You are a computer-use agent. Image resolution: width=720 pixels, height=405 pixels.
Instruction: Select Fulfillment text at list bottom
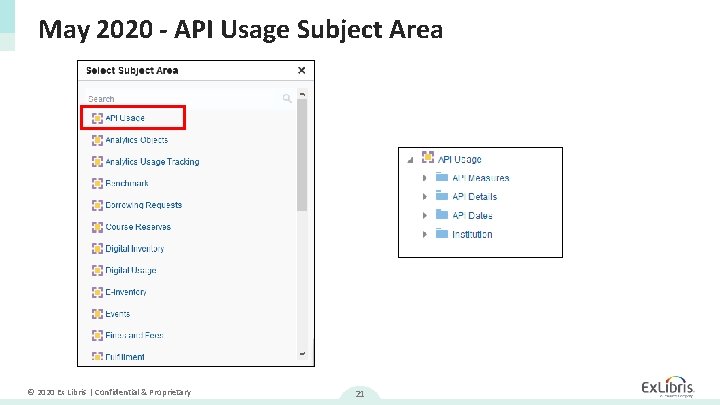[x=125, y=357]
